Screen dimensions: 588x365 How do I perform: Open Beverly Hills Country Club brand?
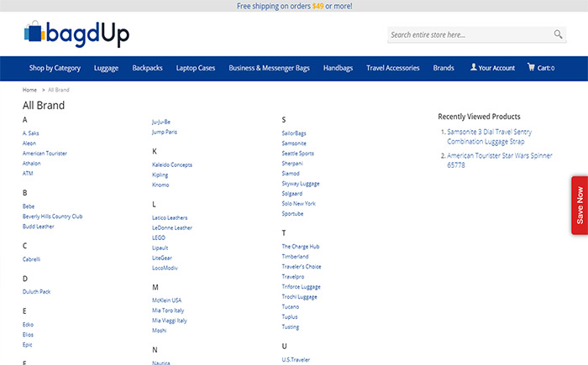52,216
